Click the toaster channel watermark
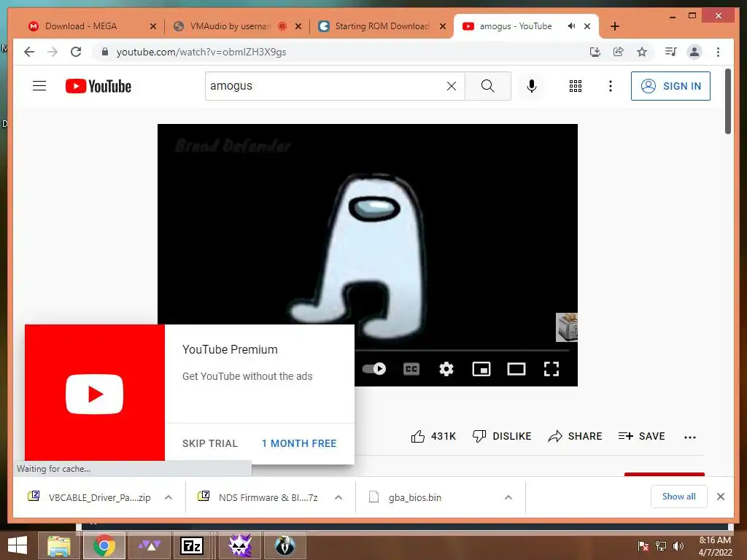Image resolution: width=747 pixels, height=560 pixels. pos(566,327)
